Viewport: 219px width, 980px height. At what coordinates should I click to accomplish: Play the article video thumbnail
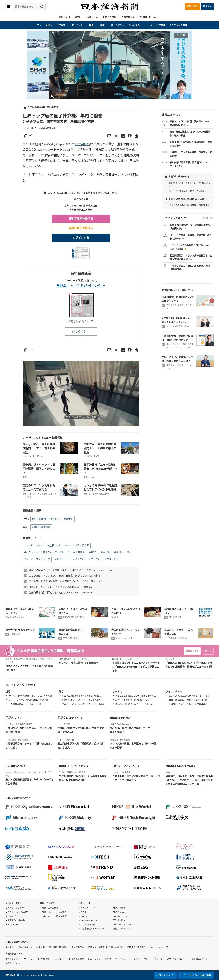[81, 393]
